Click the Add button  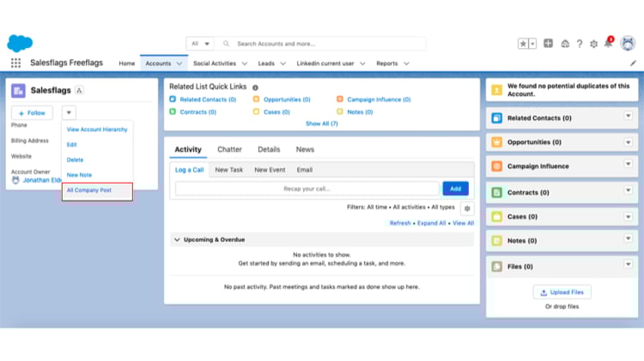tap(455, 189)
